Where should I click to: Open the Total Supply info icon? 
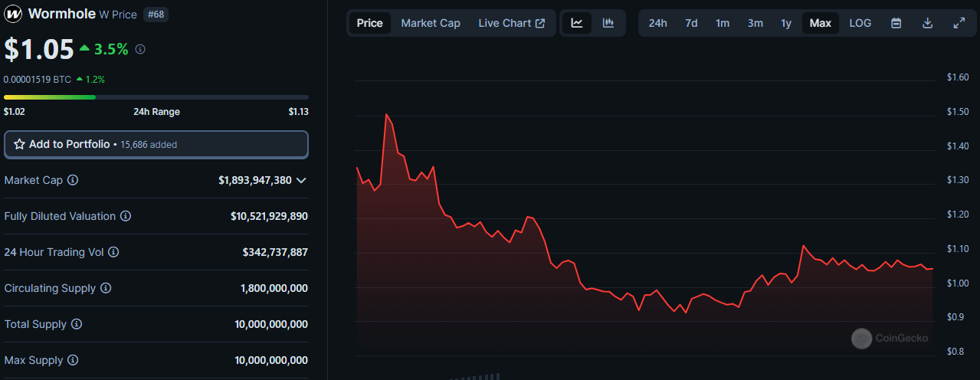point(77,324)
